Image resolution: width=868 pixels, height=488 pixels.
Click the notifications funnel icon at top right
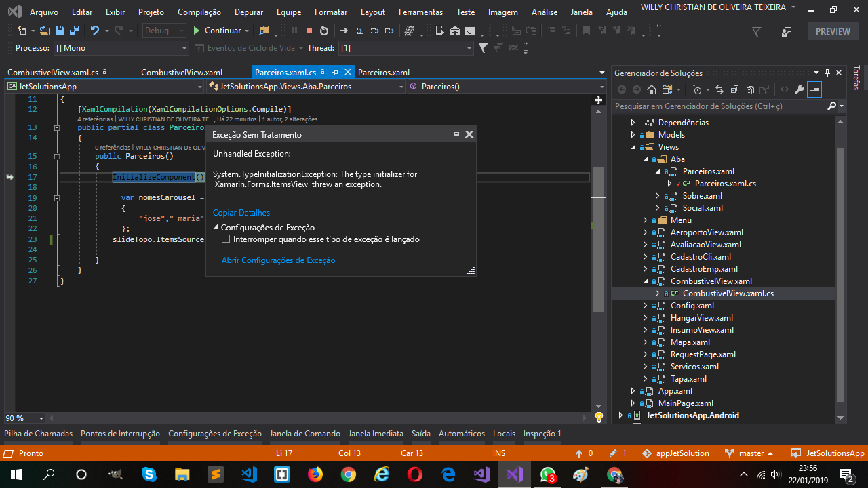point(757,31)
